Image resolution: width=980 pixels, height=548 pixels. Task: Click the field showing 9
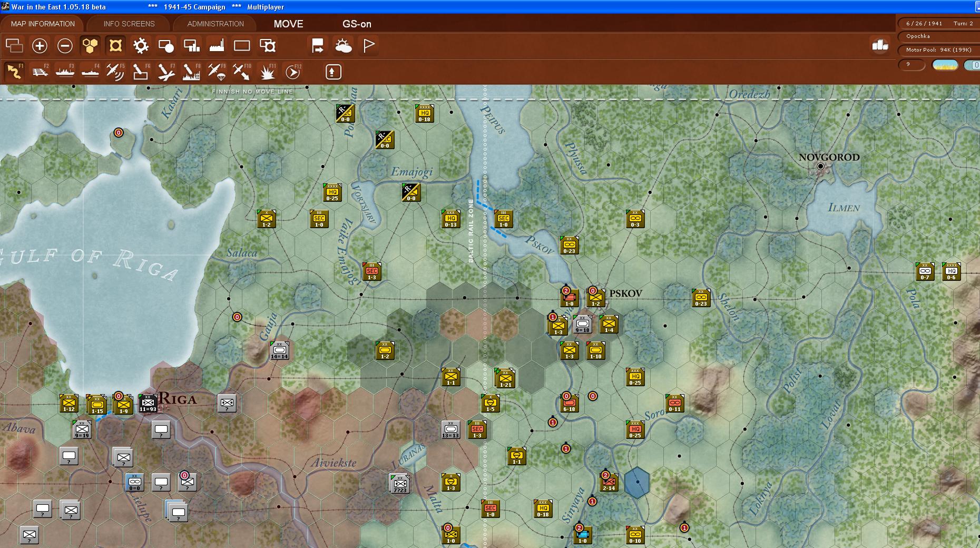[912, 64]
